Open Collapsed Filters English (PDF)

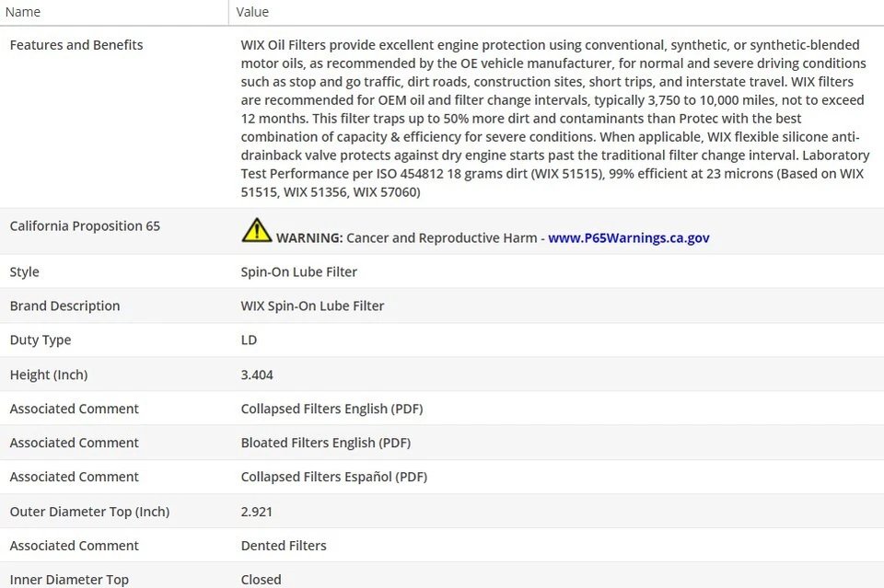331,409
